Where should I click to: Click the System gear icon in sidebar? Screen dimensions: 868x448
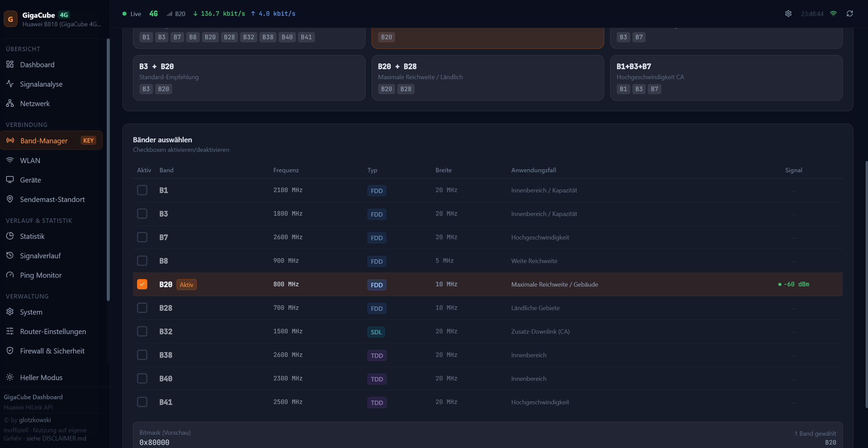[10, 312]
